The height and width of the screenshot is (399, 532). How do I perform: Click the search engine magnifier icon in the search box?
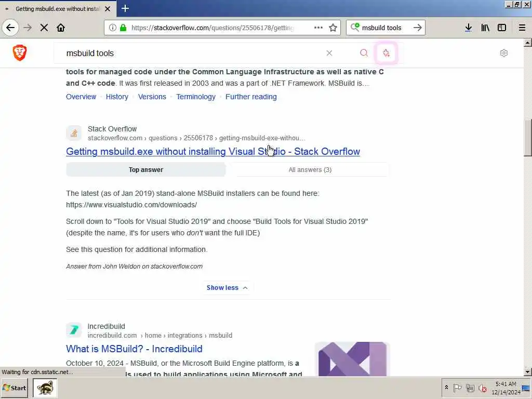coord(355,27)
